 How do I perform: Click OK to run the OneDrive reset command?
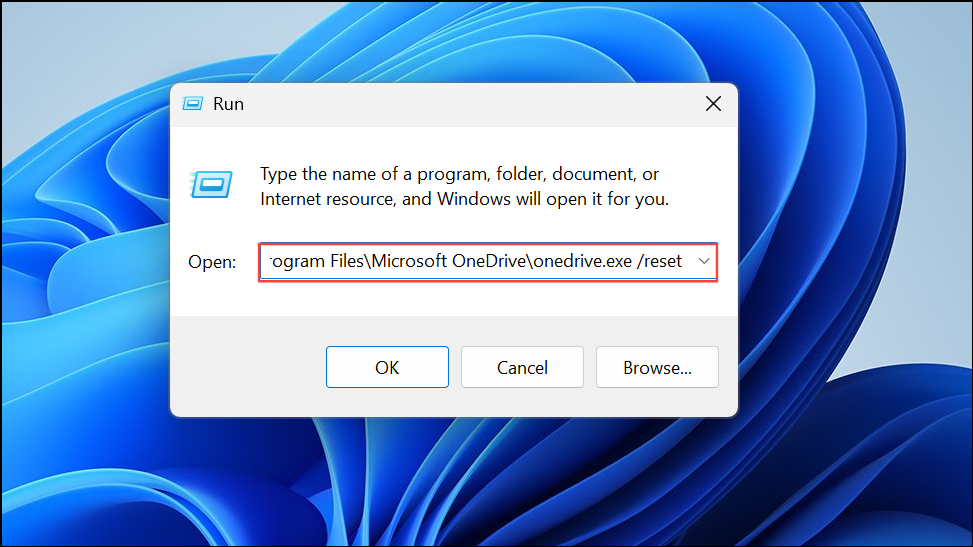pos(387,368)
